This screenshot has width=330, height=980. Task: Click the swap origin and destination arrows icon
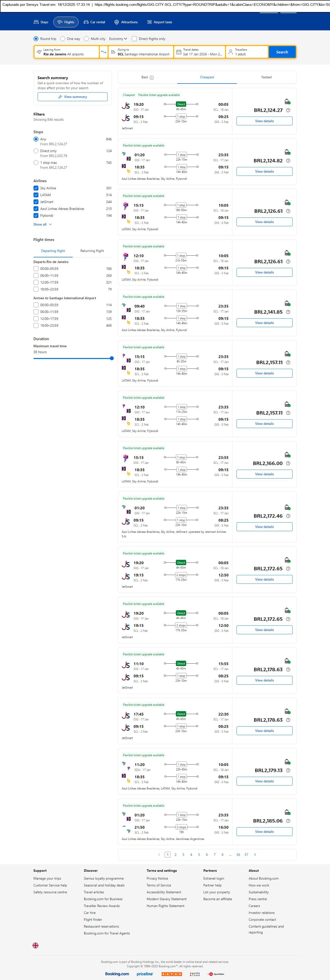(x=103, y=52)
